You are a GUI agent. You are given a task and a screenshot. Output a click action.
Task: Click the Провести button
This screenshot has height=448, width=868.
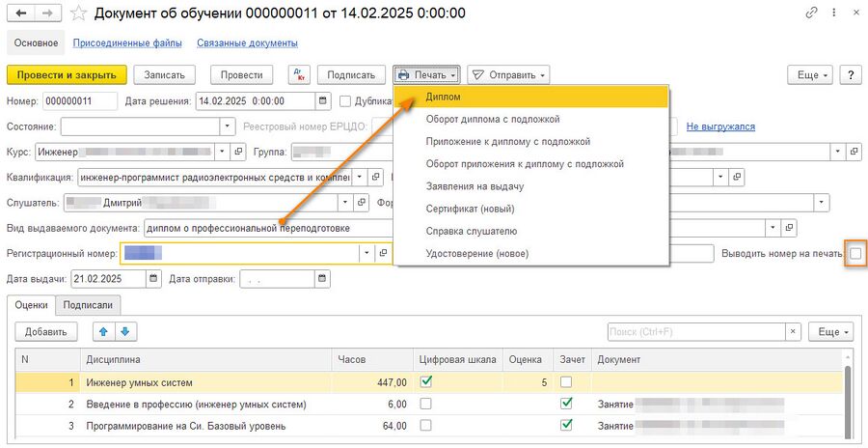pos(241,75)
